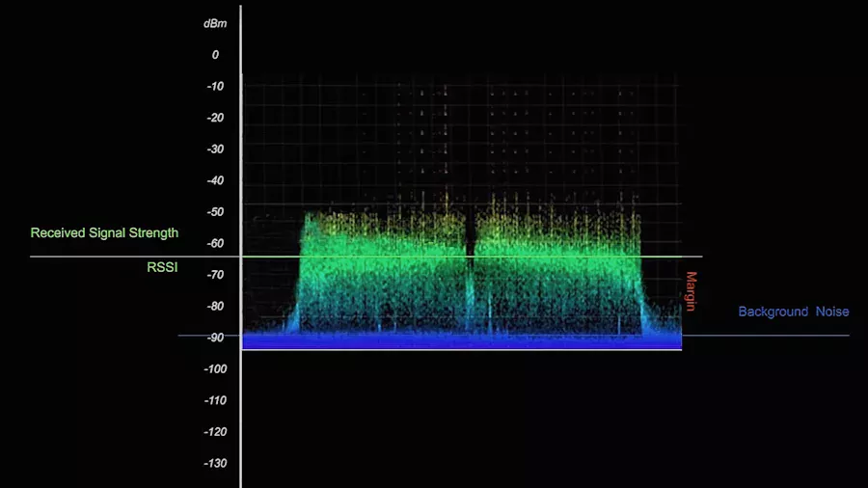Select the -50 axis tick label

pos(215,212)
